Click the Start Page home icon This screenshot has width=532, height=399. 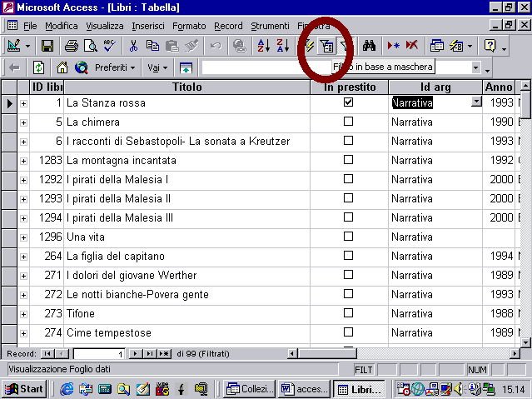(62, 67)
